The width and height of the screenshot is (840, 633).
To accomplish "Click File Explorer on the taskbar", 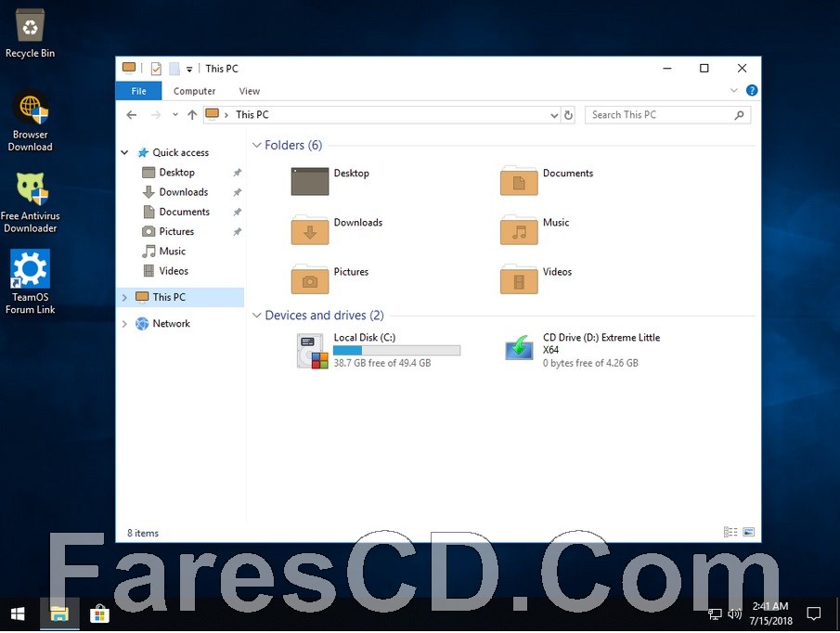I will (58, 614).
